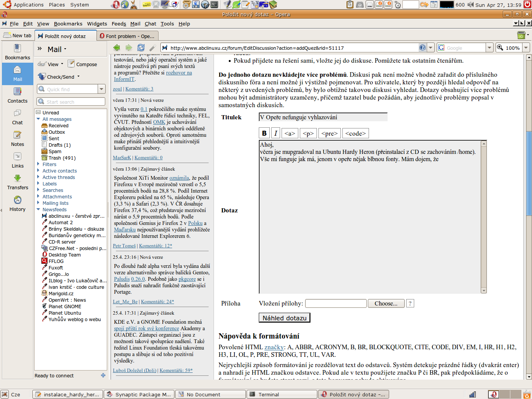The image size is (532, 399).
Task: Expand the Filters section
Action: coord(38,164)
